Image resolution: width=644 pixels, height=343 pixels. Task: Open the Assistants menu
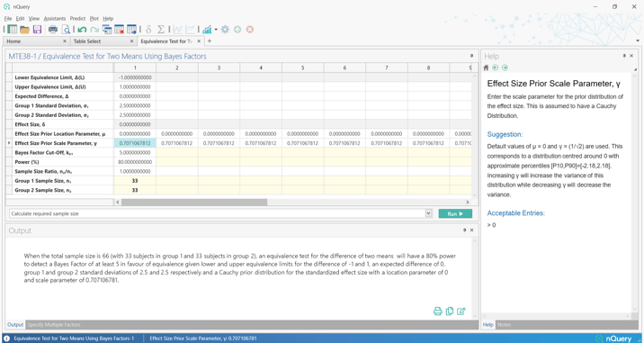(55, 19)
